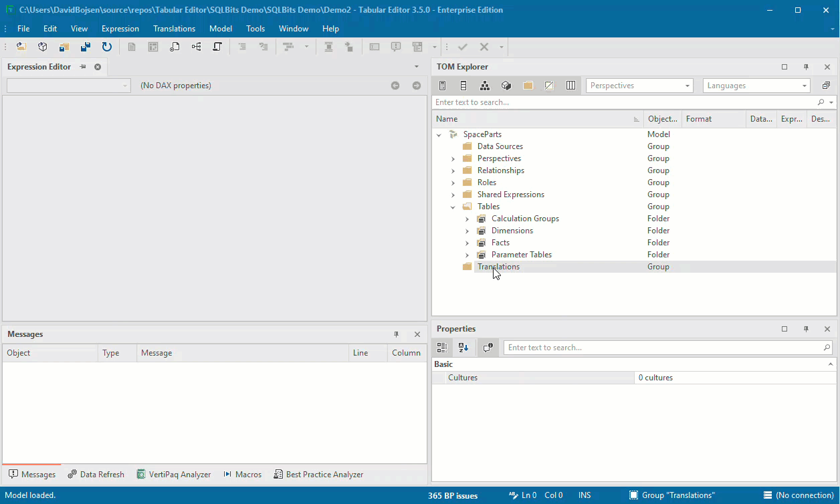Viewport: 840px width, 504px height.
Task: Open a model file with the Open File icon
Action: click(21, 46)
